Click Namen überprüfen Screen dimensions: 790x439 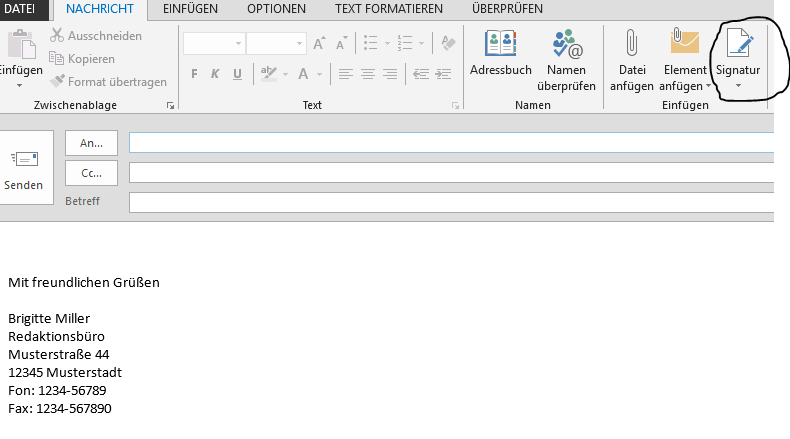[x=566, y=61]
